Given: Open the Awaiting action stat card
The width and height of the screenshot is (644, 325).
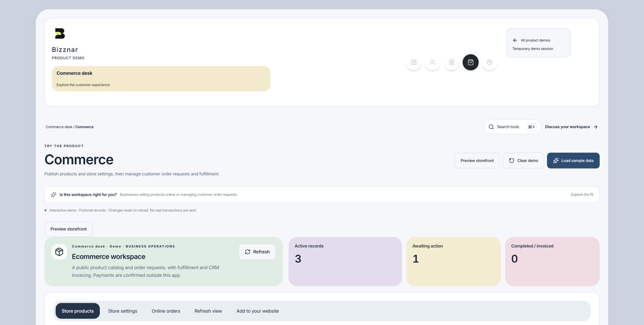Looking at the screenshot, I should tap(453, 261).
